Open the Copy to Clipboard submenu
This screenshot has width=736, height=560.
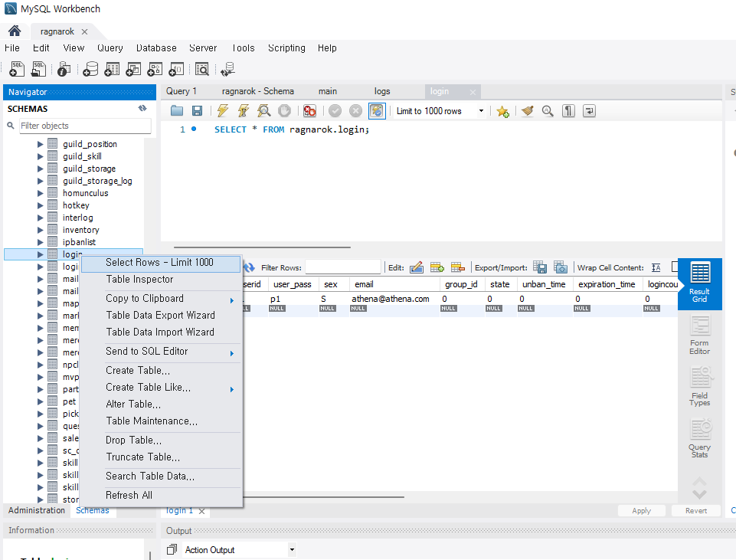point(161,299)
